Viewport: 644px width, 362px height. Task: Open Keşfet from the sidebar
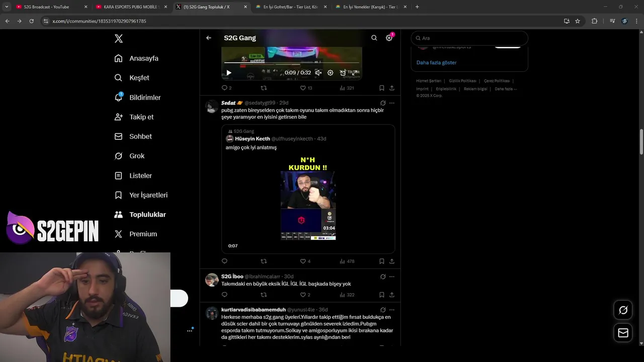(132, 78)
